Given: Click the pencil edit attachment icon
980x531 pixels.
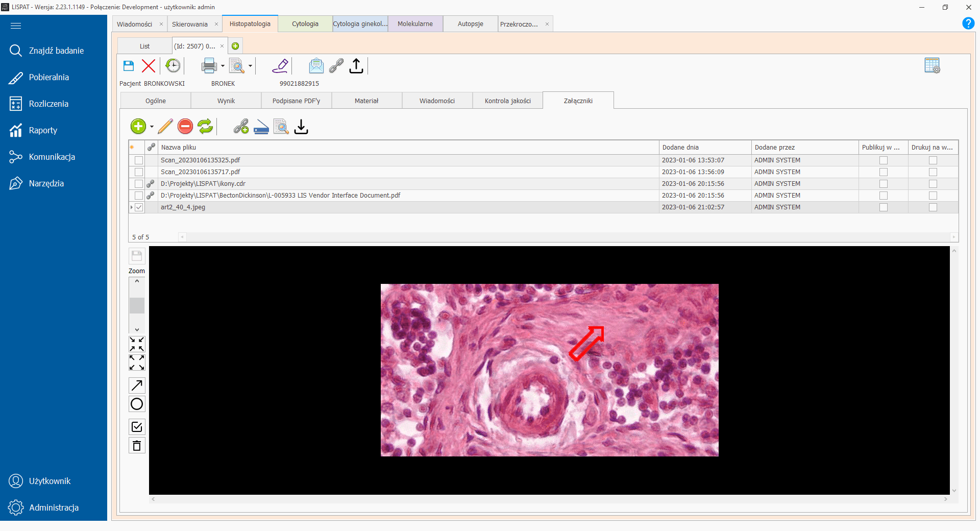Looking at the screenshot, I should 165,127.
